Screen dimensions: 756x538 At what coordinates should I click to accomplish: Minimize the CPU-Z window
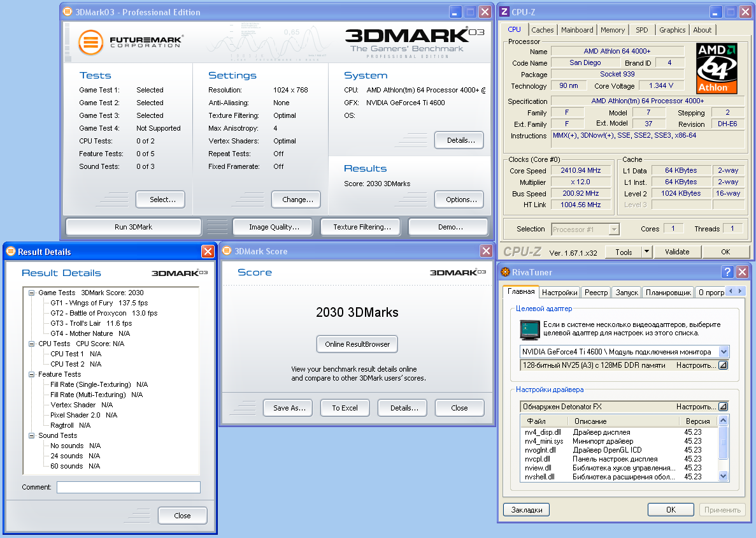717,12
